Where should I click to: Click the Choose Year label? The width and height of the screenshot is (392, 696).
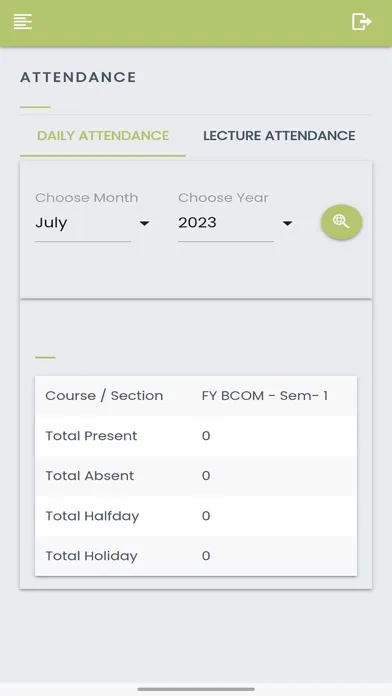click(223, 198)
